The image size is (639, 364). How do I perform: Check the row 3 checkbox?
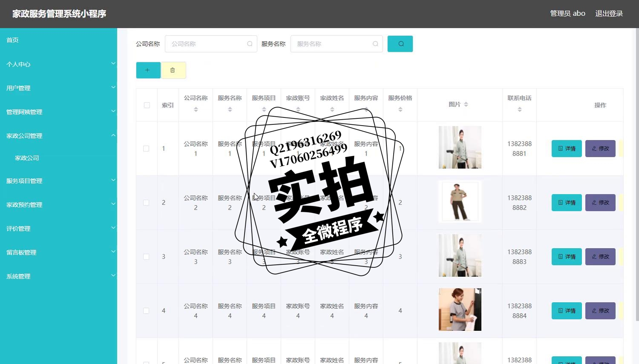(146, 257)
